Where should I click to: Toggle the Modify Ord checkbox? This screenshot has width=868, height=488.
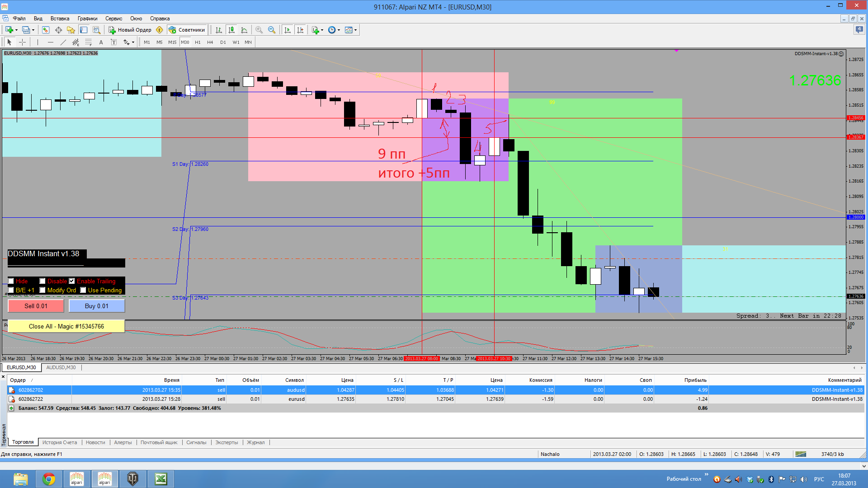tap(42, 290)
